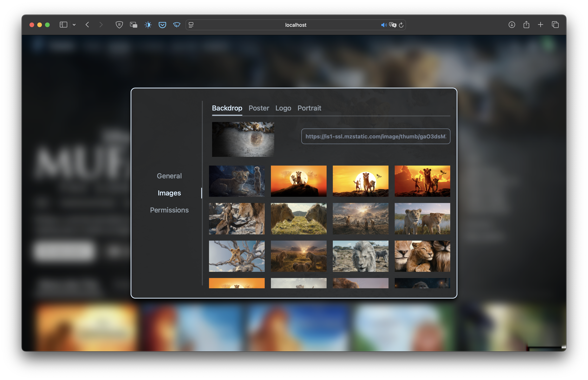The height and width of the screenshot is (380, 588).
Task: Select the lions in sunset grass backdrop
Action: [299, 256]
